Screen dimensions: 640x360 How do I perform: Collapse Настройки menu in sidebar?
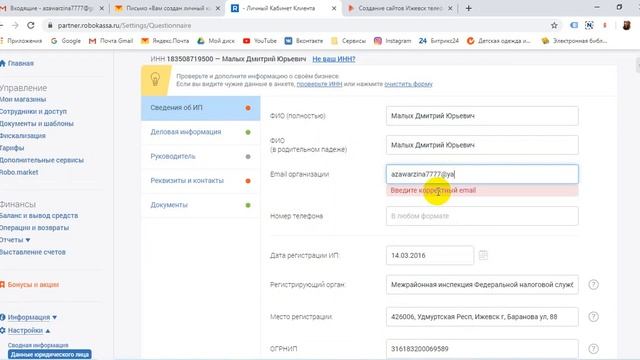pos(29,330)
